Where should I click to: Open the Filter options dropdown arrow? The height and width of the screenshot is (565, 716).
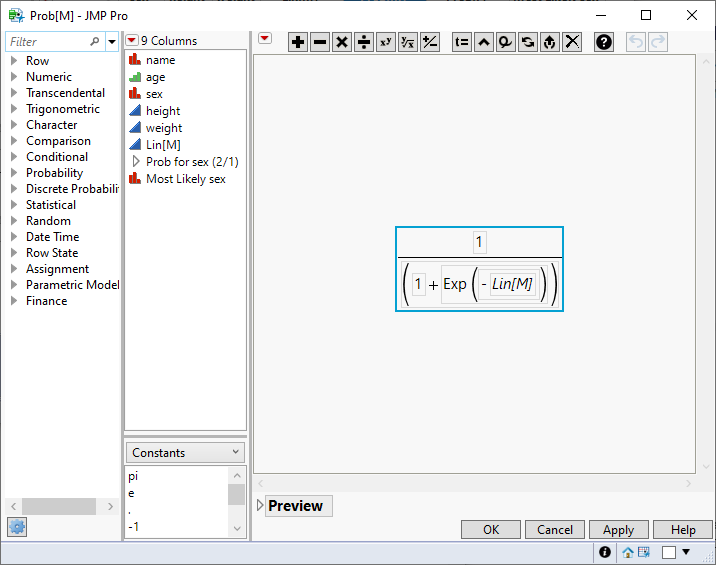coord(112,42)
